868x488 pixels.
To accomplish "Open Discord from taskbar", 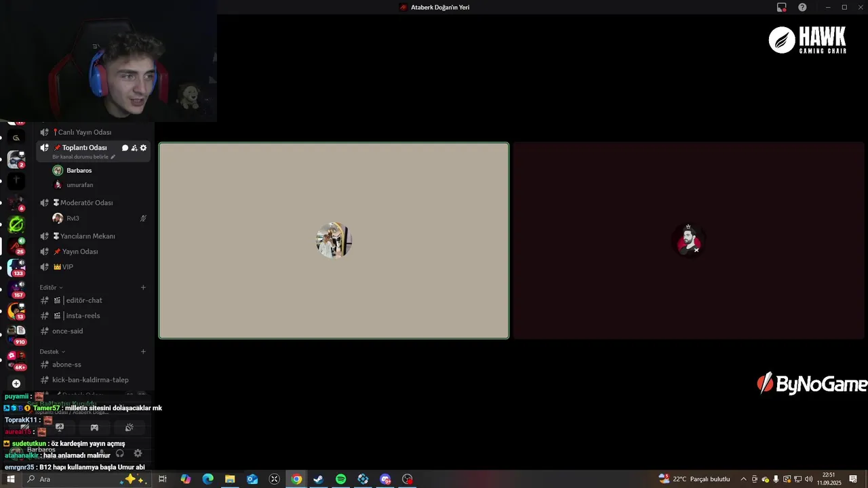I will pyautogui.click(x=385, y=479).
